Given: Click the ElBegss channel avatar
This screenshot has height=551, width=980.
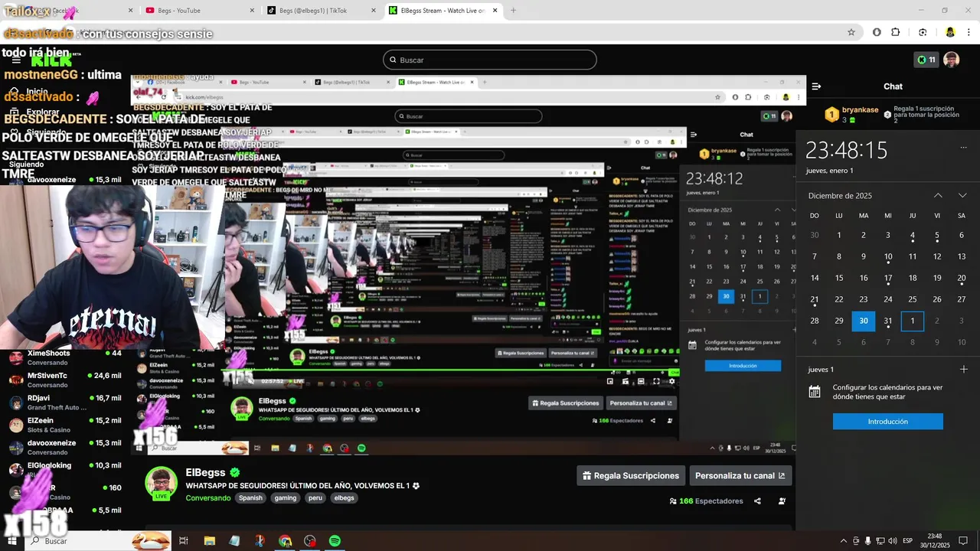Looking at the screenshot, I should pyautogui.click(x=161, y=483).
